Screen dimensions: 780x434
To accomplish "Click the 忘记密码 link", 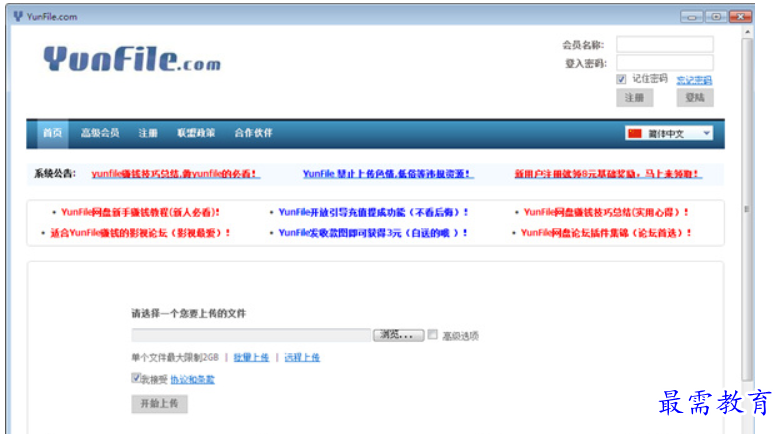I will [694, 80].
